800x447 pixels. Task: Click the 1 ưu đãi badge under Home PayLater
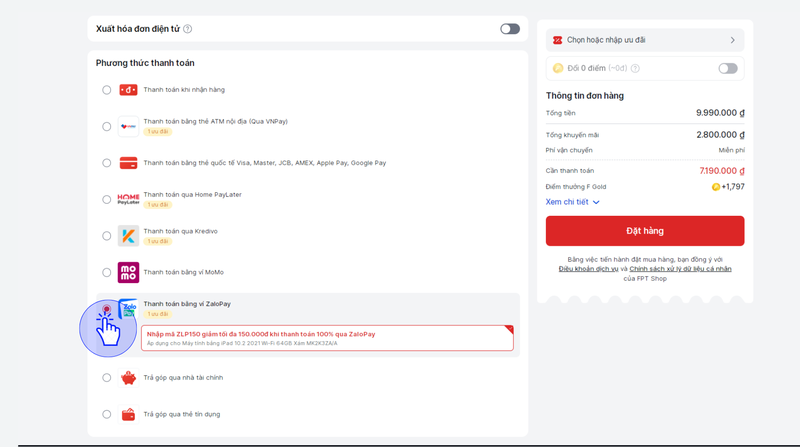158,205
